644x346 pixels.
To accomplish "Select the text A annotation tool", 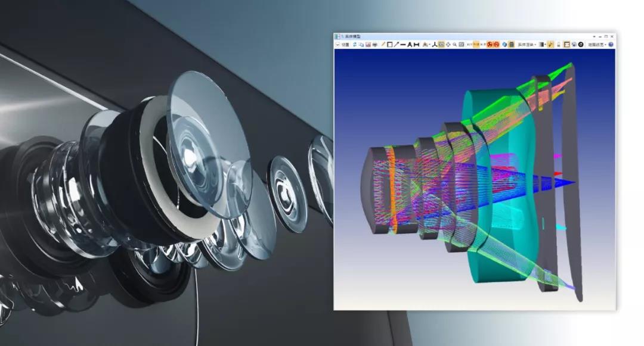I will [x=410, y=44].
